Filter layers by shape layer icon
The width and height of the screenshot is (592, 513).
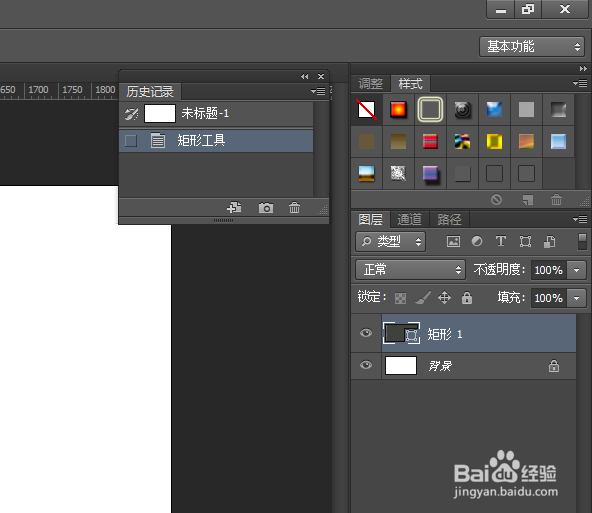(x=525, y=241)
